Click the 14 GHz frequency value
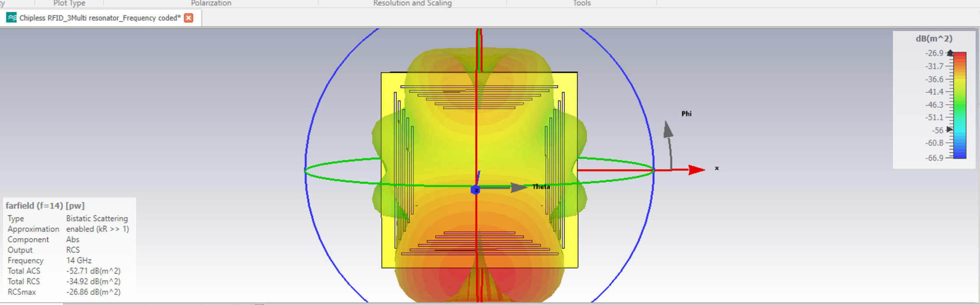Viewport: 980px width, 305px height. coord(79,260)
